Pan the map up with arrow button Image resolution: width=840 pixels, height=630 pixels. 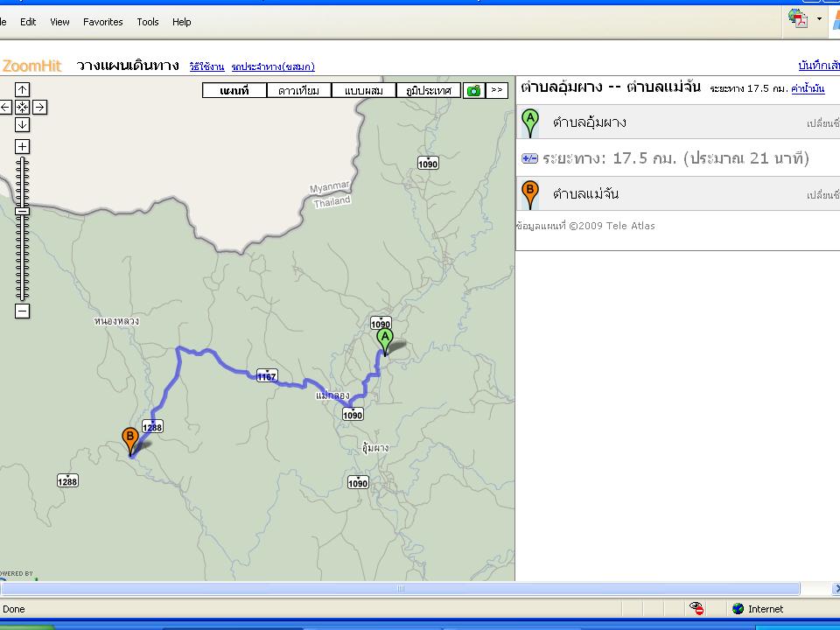click(x=23, y=89)
